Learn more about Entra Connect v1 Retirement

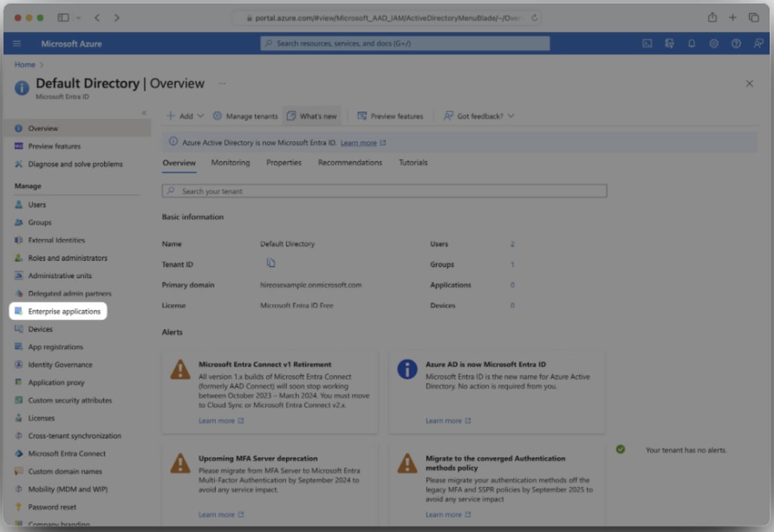click(221, 420)
